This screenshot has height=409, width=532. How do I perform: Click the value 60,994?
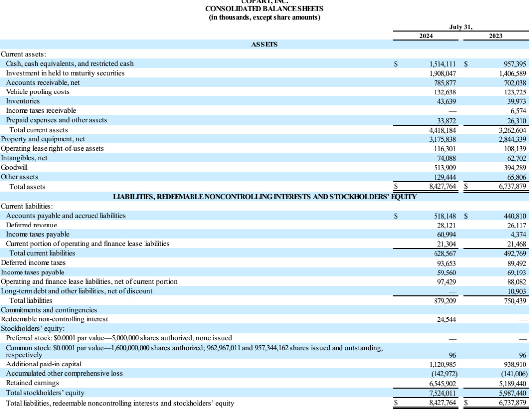(446, 235)
